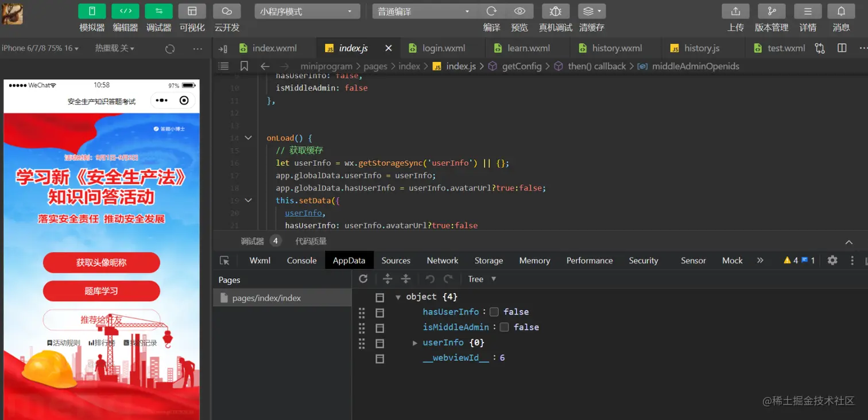This screenshot has height=420, width=868.
Task: Switch to the Storage devtools tab
Action: point(489,260)
